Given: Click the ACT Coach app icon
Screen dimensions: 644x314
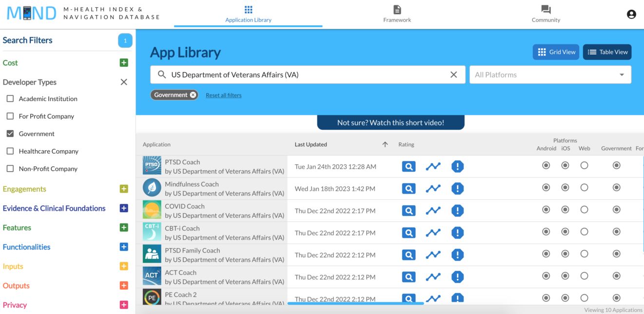Looking at the screenshot, I should 152,276.
